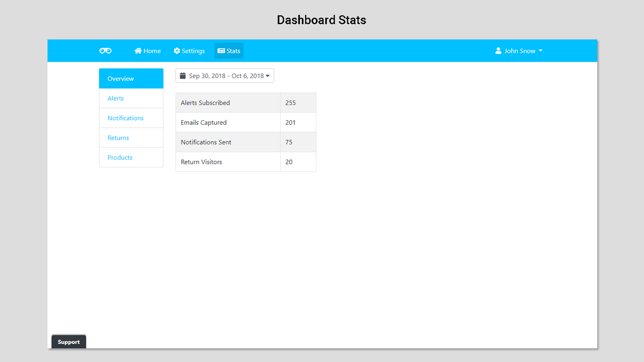This screenshot has width=644, height=362.
Task: Click the user avatar icon beside John Snow
Action: click(498, 50)
